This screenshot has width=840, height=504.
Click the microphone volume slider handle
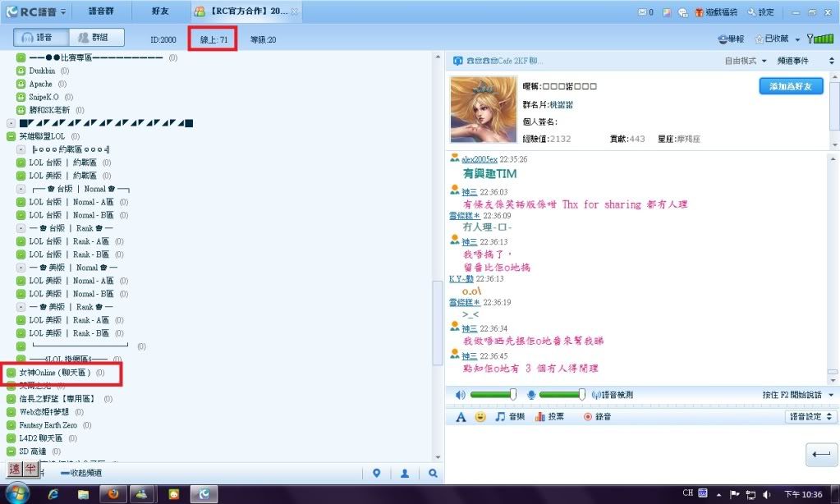(584, 395)
